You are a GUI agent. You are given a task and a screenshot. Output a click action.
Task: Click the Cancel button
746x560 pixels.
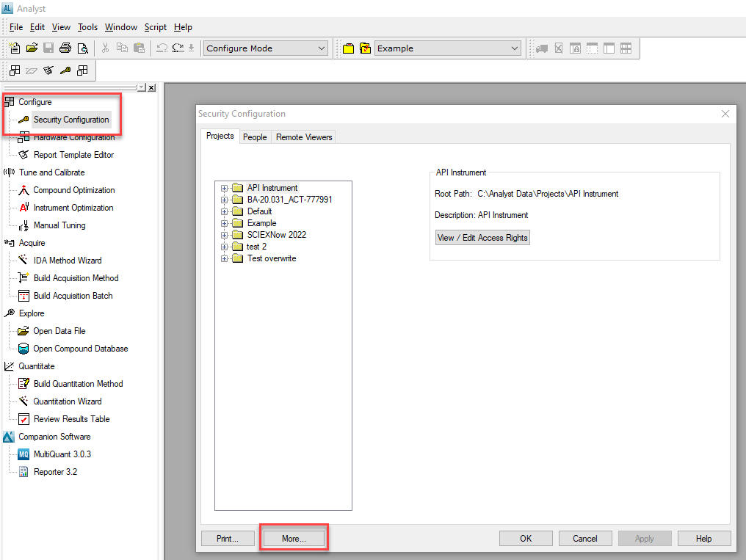pyautogui.click(x=585, y=539)
